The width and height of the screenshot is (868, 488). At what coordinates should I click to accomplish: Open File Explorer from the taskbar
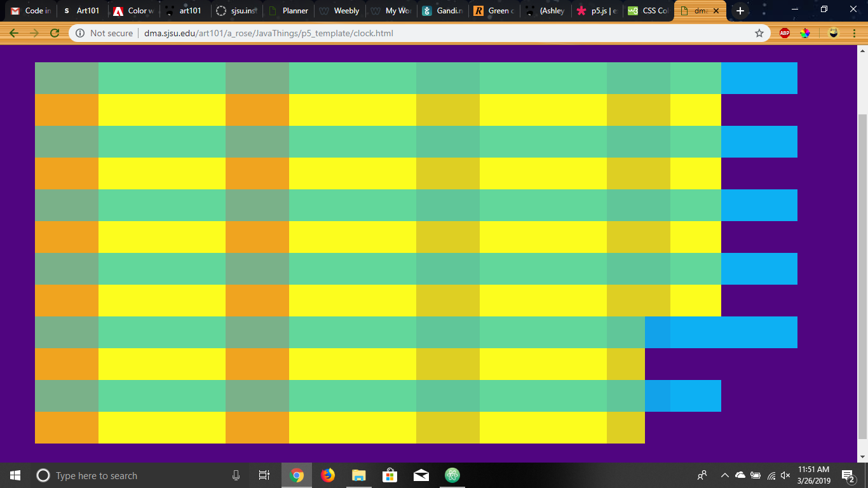pyautogui.click(x=359, y=475)
